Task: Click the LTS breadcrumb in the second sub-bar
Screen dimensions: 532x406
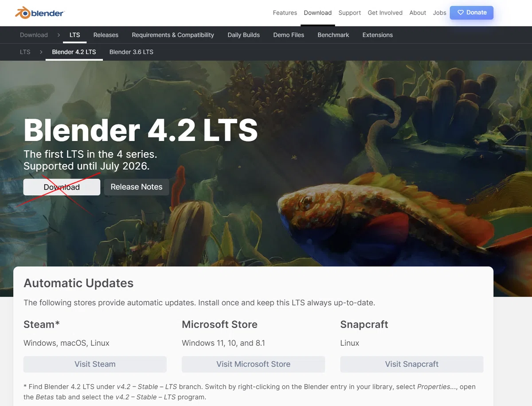Action: click(x=25, y=52)
